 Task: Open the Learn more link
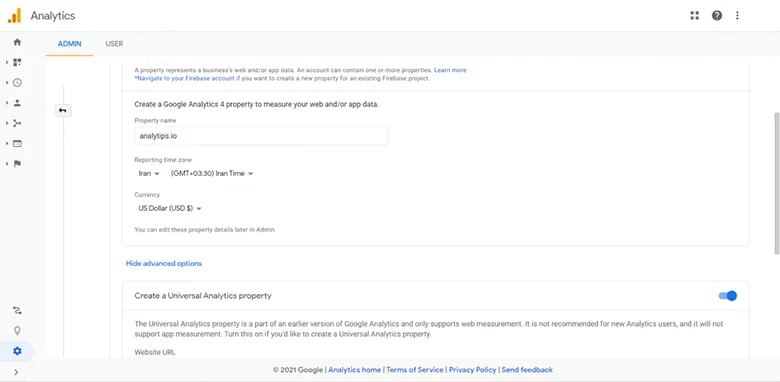[x=450, y=70]
